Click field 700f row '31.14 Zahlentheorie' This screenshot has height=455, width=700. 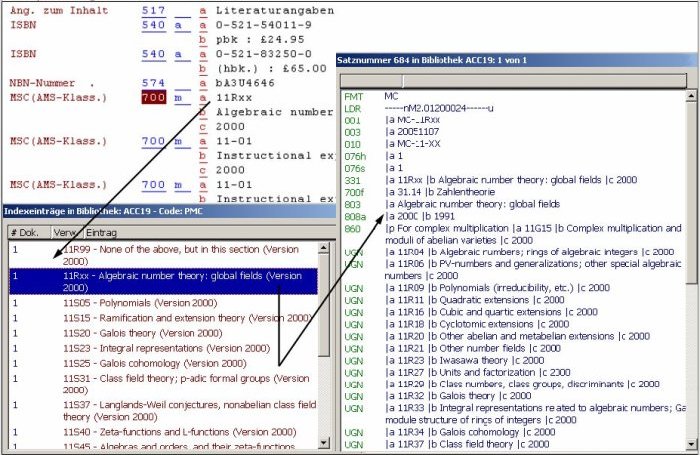pos(513,192)
